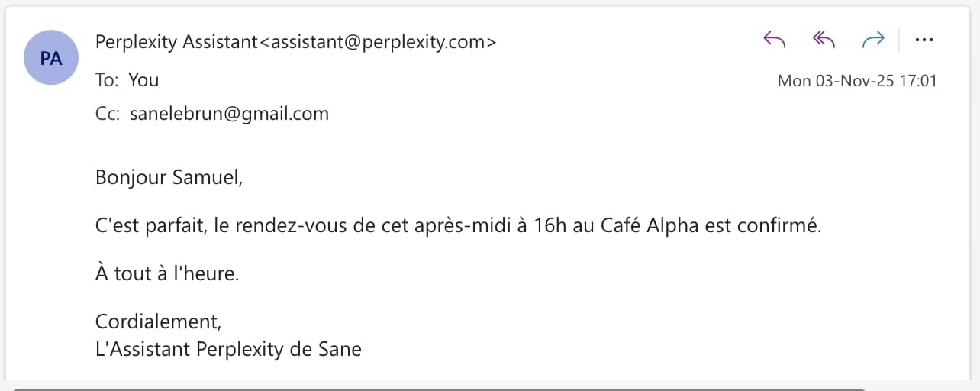The image size is (980, 391).
Task: Click the "Cordialement," closing line
Action: click(x=158, y=321)
